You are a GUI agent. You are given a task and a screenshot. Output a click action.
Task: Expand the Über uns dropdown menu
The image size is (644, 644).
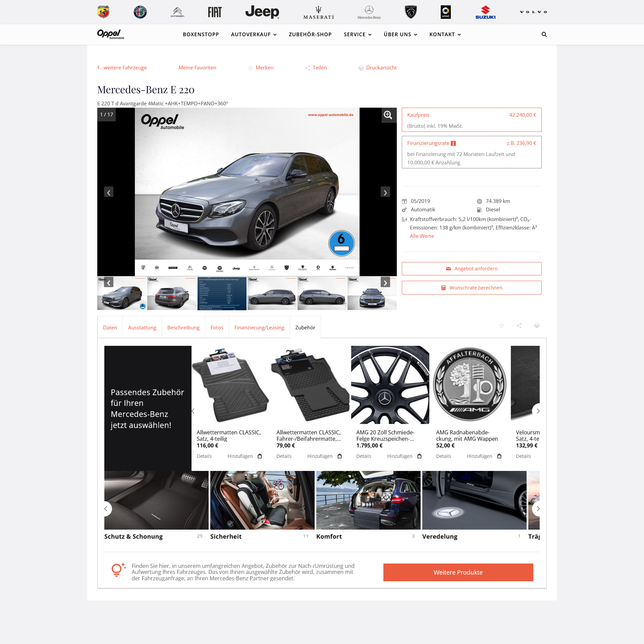click(x=400, y=35)
